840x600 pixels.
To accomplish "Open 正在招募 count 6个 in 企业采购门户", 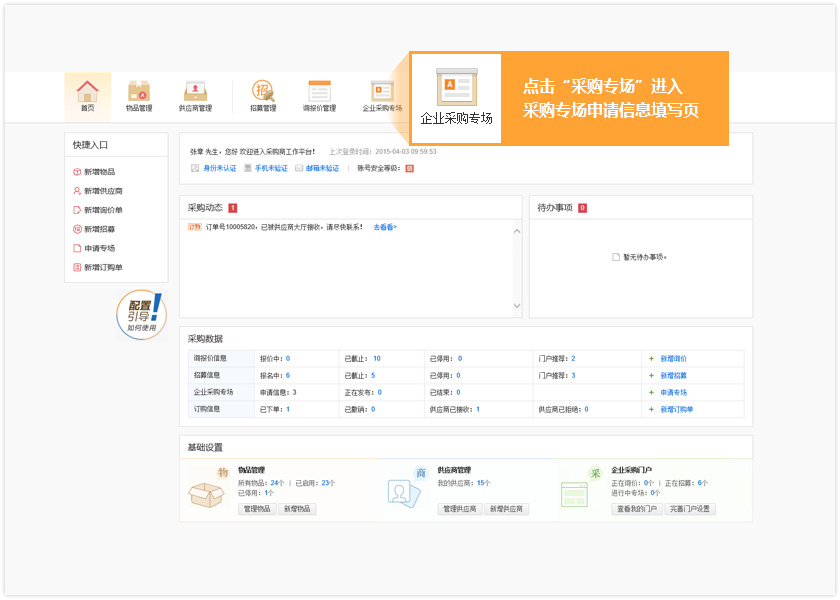I will click(x=702, y=483).
